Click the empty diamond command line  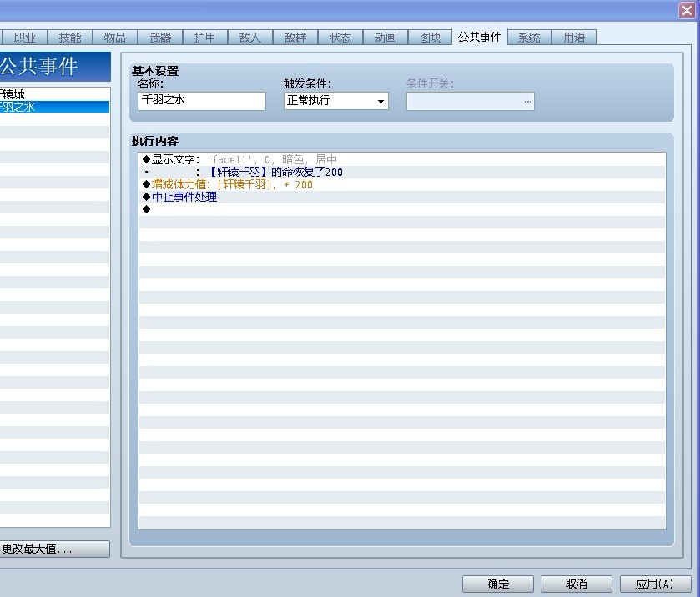coord(402,209)
